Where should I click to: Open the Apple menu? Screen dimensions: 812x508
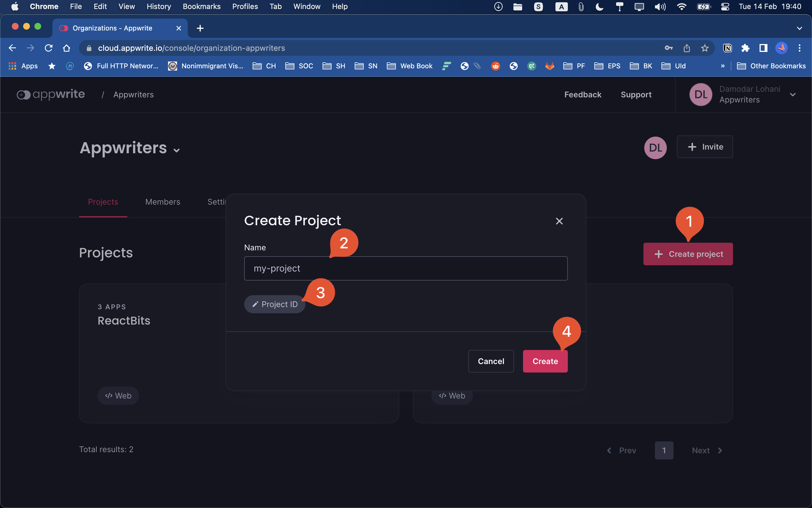[x=15, y=6]
